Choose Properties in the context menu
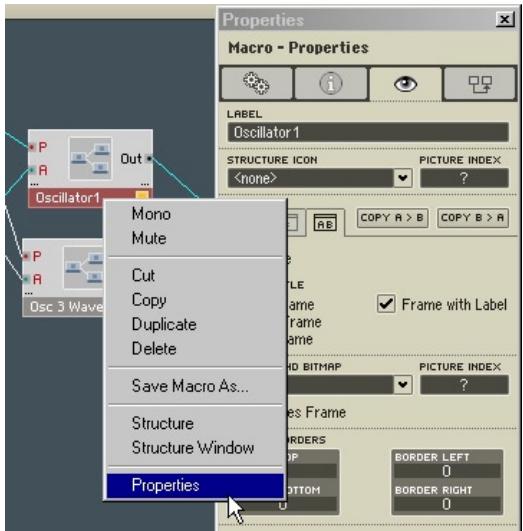This screenshot has height=531, width=523. (x=195, y=485)
